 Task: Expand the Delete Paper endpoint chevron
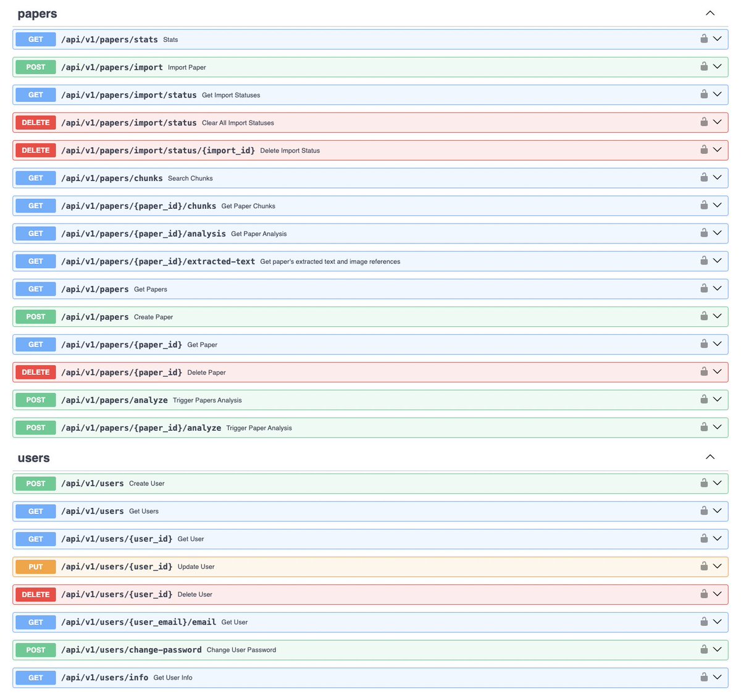[x=718, y=372]
